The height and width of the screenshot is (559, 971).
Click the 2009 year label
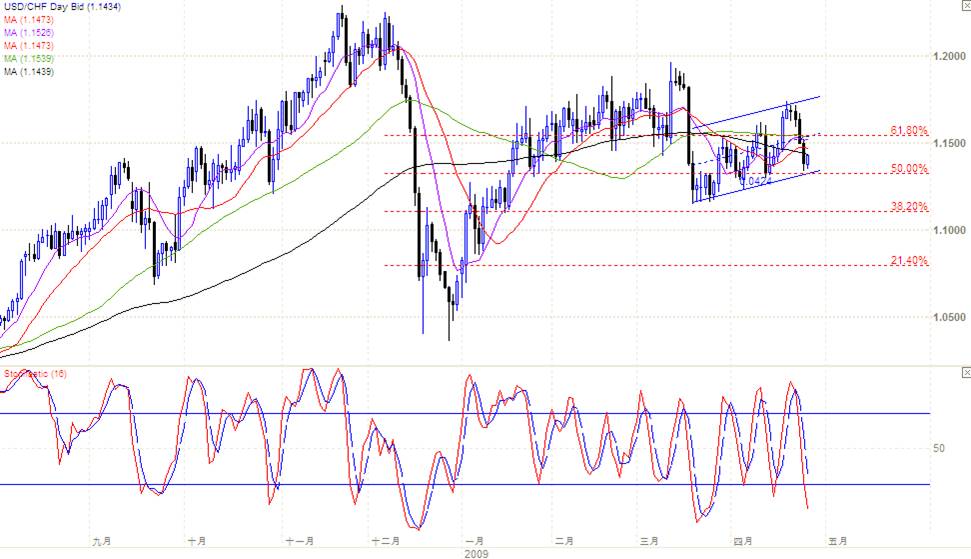[x=476, y=554]
